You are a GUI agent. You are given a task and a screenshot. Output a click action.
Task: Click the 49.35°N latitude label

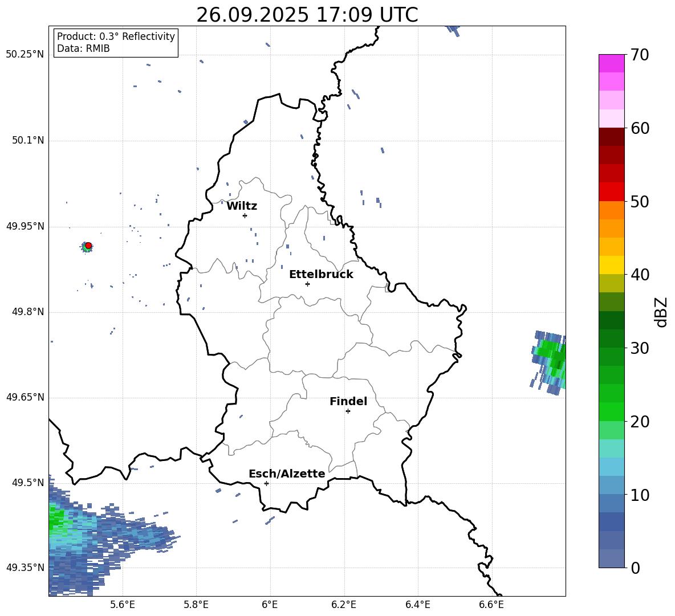[25, 568]
